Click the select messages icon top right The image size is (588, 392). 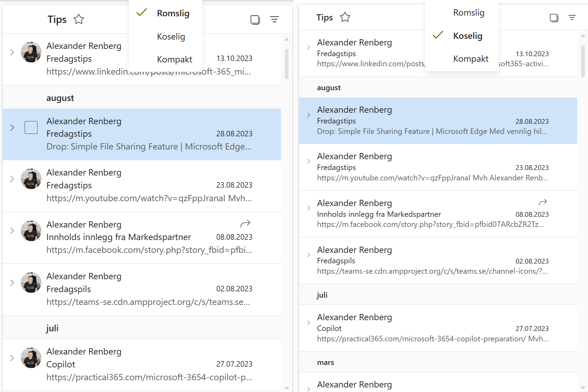click(x=255, y=20)
